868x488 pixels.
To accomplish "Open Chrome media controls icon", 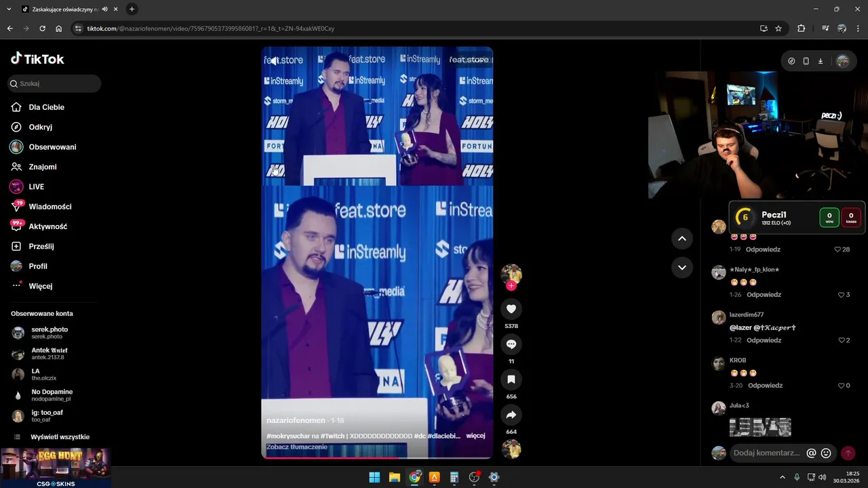I will point(825,28).
